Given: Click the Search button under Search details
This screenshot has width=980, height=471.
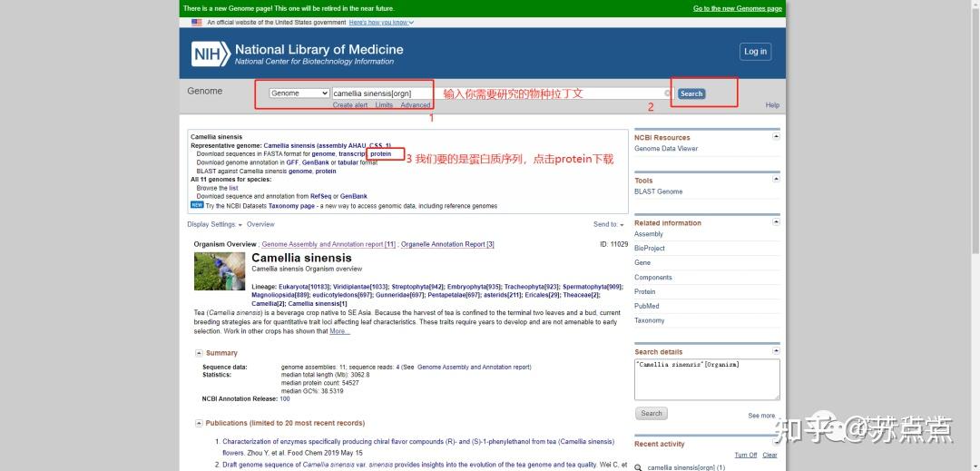Looking at the screenshot, I should pos(652,414).
